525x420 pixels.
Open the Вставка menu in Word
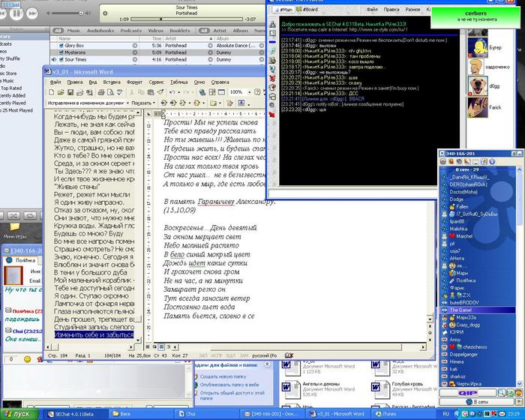[112, 82]
